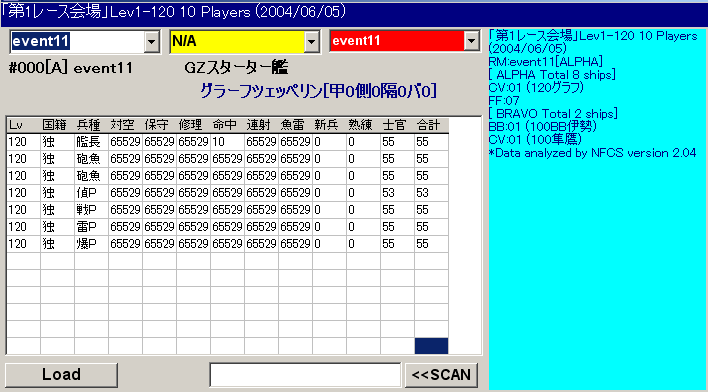
Task: Select the Lv column header
Action: click(23, 125)
